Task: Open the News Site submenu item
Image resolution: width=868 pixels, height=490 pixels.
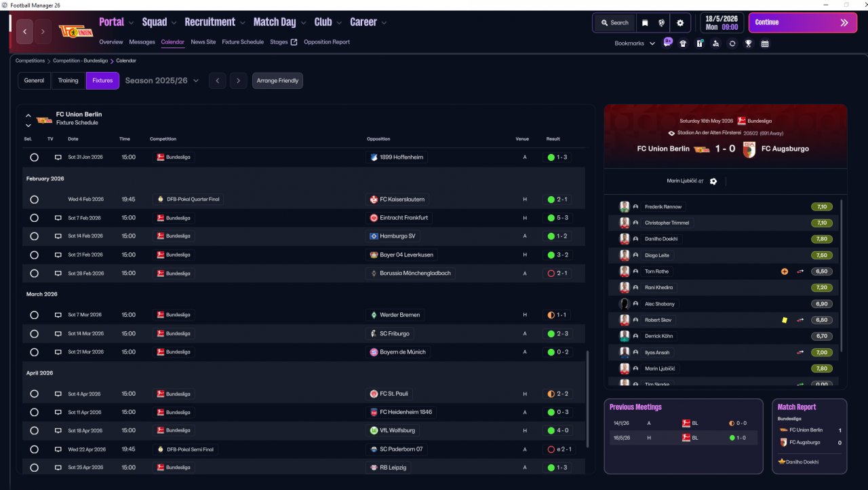Action: pos(203,42)
